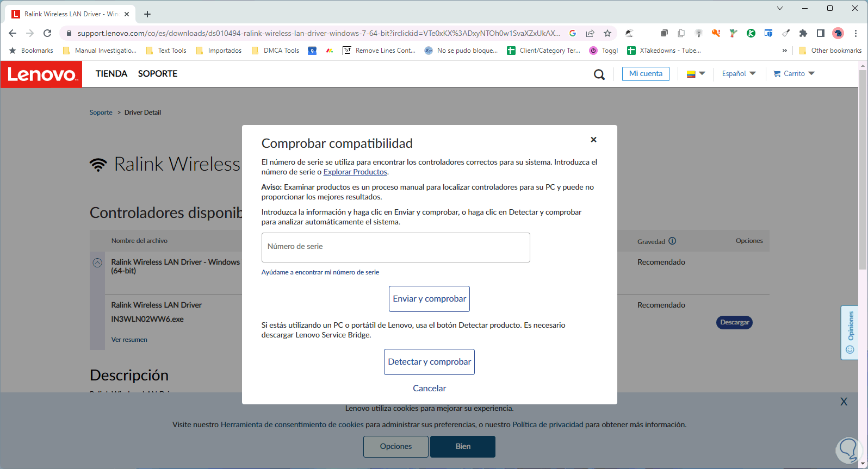Image resolution: width=868 pixels, height=469 pixels.
Task: Click the Descargar button
Action: pos(734,322)
